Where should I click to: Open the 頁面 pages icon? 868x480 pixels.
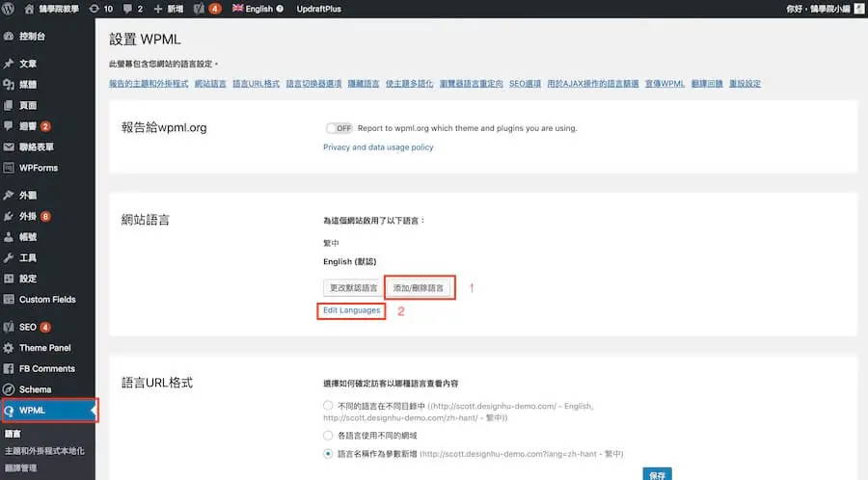tap(9, 105)
